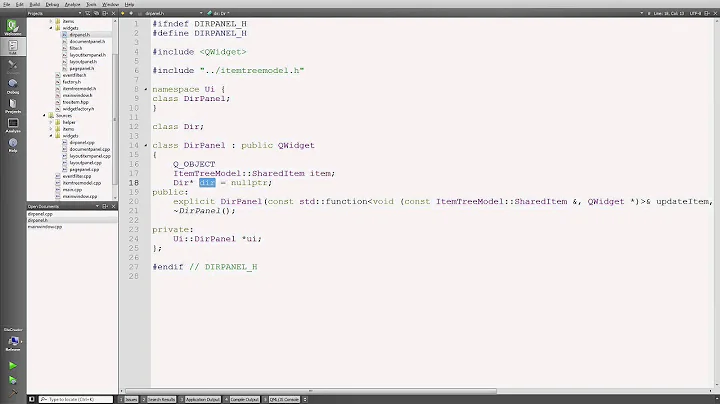Open the Window menu
Screen dimensions: 720x404
pos(110,4)
